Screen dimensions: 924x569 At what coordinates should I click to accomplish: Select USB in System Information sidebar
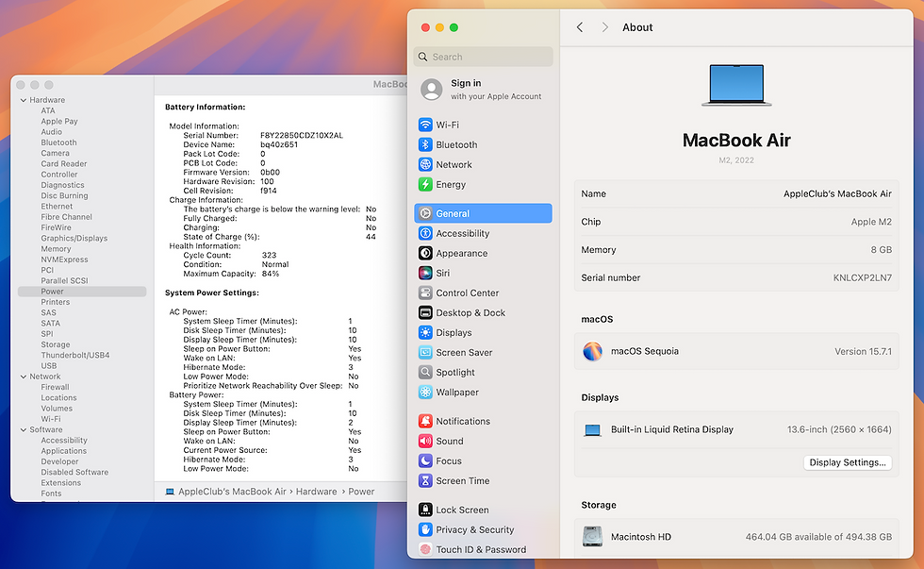49,365
